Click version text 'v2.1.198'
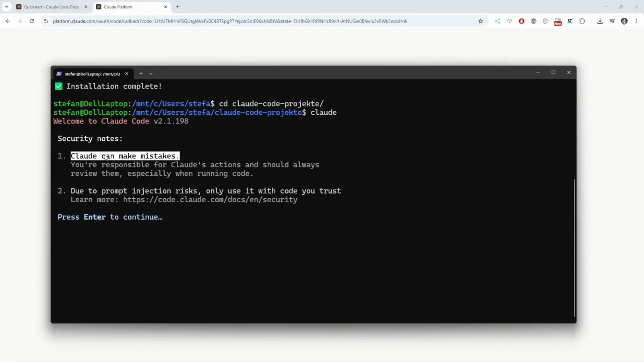Viewport: 644px width, 362px height. click(x=171, y=121)
